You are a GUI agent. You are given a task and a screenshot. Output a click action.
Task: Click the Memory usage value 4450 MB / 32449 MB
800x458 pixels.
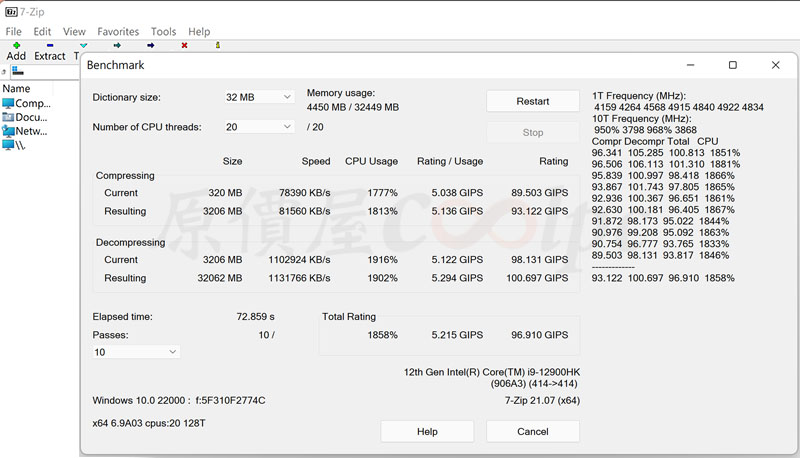click(353, 107)
